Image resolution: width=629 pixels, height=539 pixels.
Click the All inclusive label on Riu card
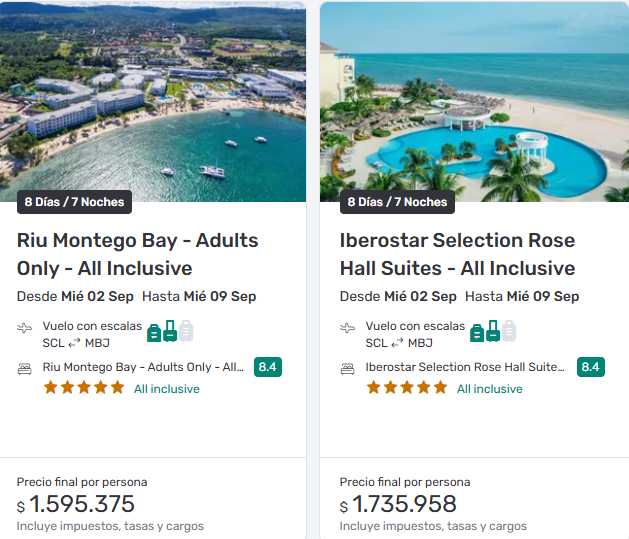[x=167, y=389]
